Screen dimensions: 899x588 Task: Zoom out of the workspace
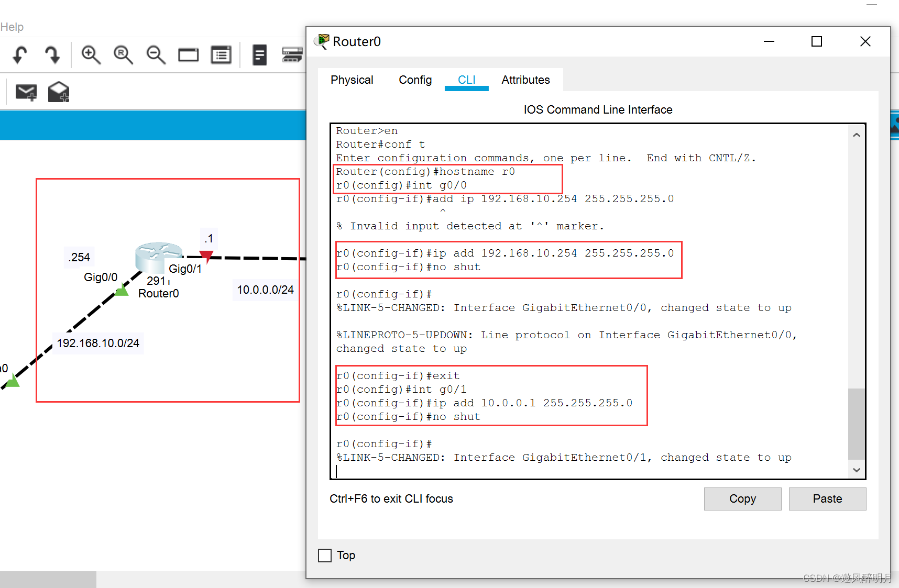[156, 55]
